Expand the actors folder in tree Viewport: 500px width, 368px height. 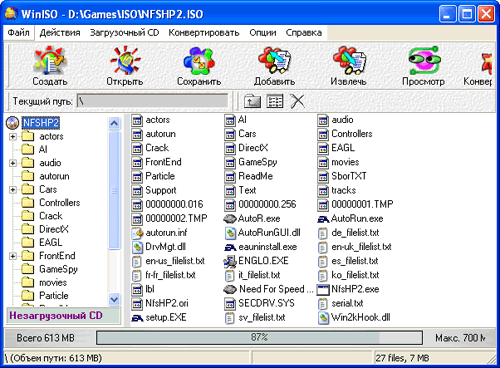tap(13, 136)
